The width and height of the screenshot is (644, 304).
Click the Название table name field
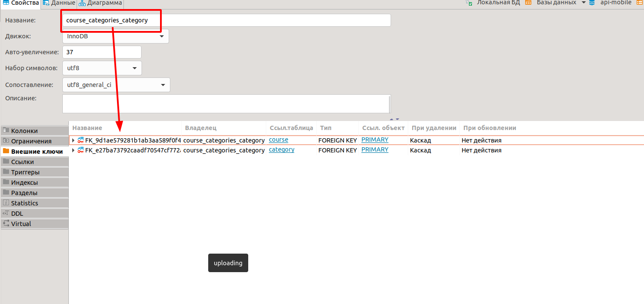(227, 20)
